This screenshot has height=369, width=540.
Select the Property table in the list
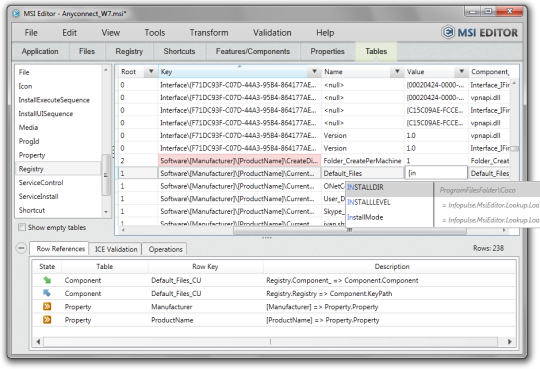(58, 155)
